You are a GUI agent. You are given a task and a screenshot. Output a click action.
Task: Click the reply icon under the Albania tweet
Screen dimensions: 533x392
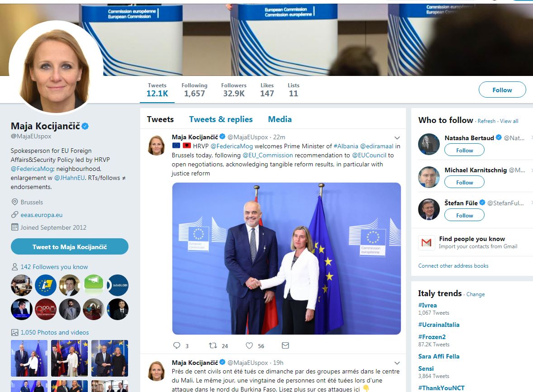[177, 345]
